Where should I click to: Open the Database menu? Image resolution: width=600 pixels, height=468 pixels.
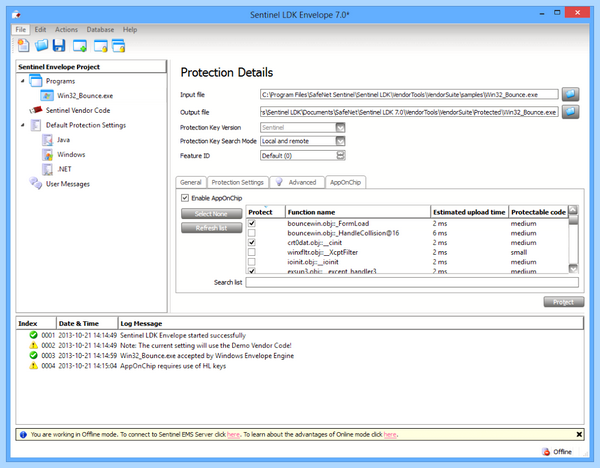point(100,29)
